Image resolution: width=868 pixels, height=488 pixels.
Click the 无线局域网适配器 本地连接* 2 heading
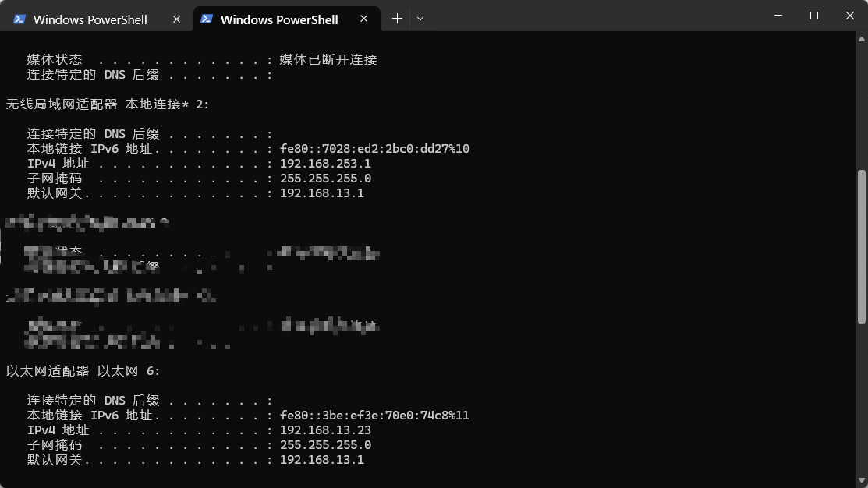pyautogui.click(x=108, y=104)
